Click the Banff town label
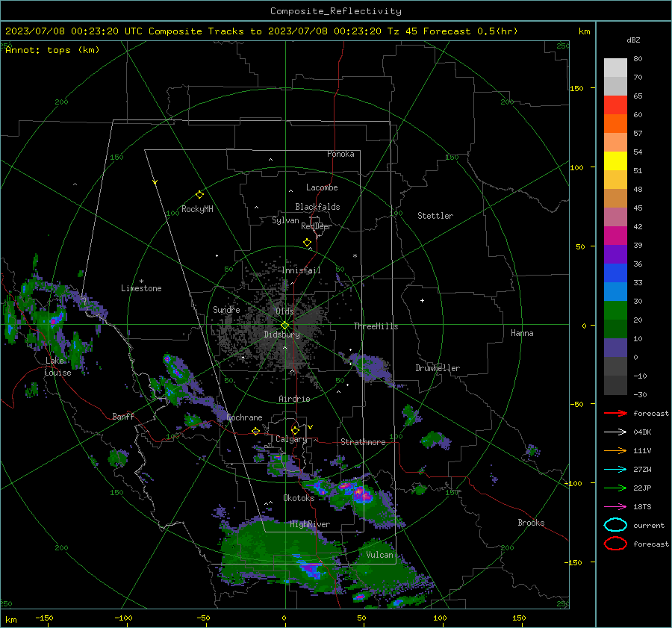Image resolution: width=672 pixels, height=628 pixels. (x=123, y=416)
